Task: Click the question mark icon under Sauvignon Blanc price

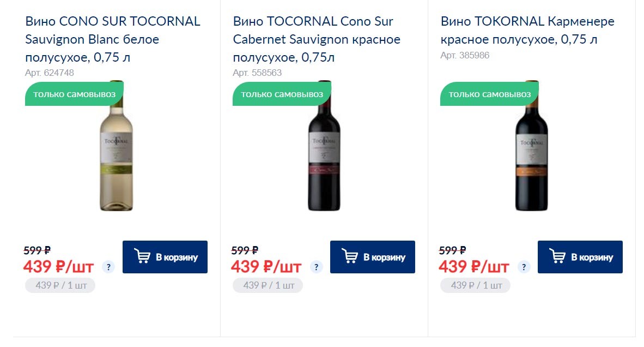Action: click(108, 267)
